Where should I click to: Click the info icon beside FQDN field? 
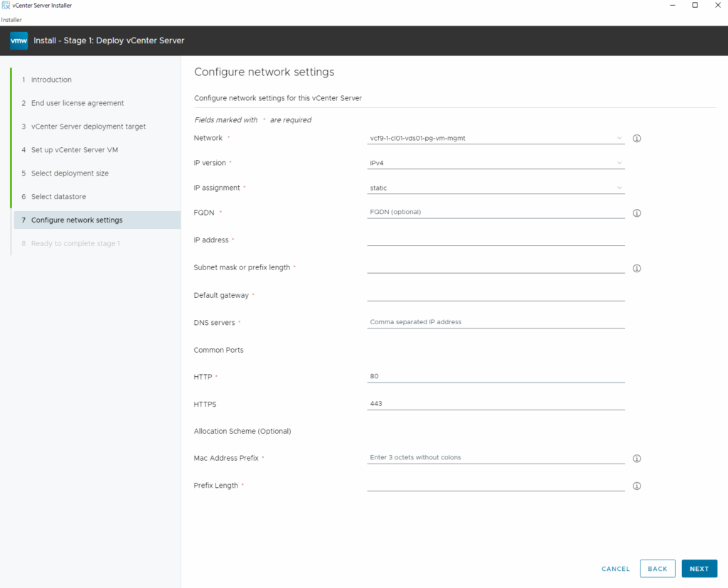(637, 213)
